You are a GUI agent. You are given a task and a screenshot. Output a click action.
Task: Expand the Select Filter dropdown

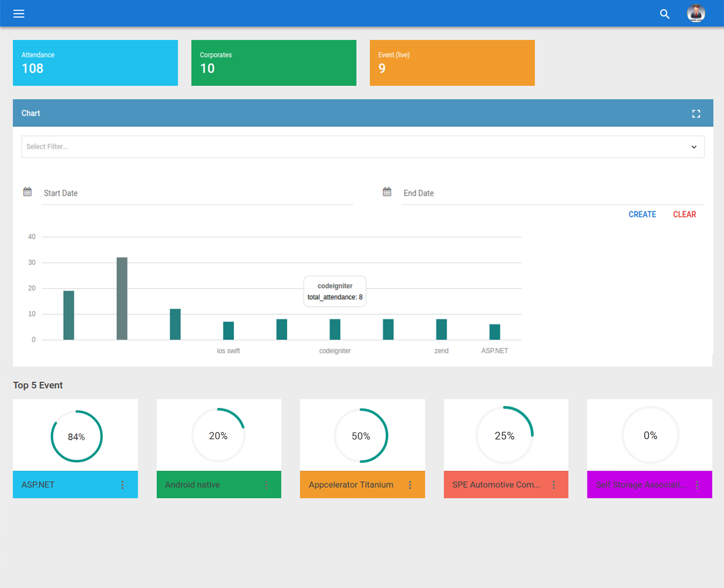(354, 147)
